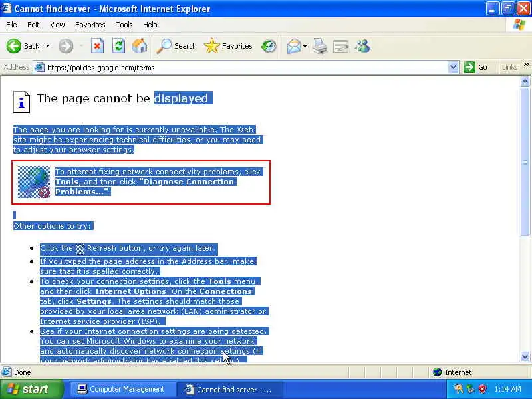532x399 pixels.
Task: Restore down the Internet Explorer window
Action: (507, 9)
